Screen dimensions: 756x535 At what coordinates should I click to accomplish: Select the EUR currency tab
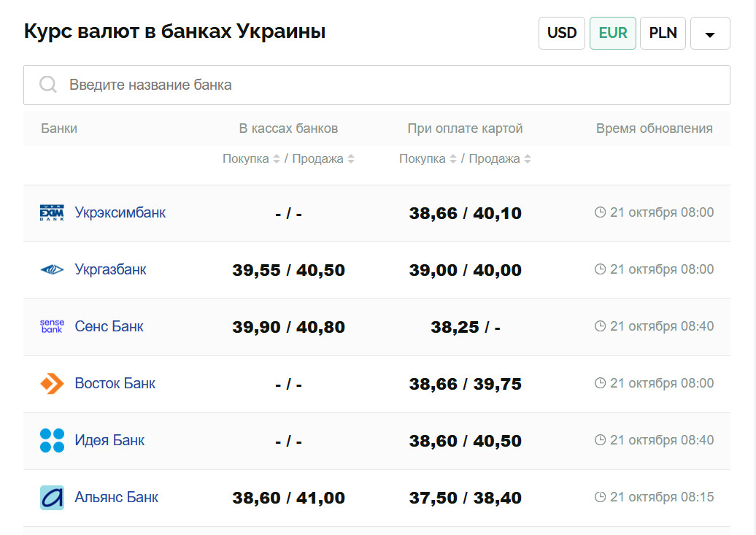[x=613, y=33]
